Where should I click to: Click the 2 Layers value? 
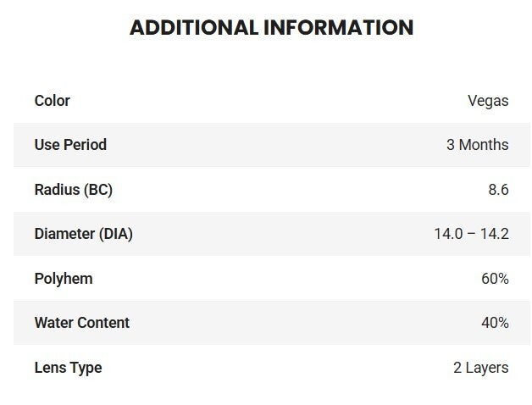click(480, 368)
